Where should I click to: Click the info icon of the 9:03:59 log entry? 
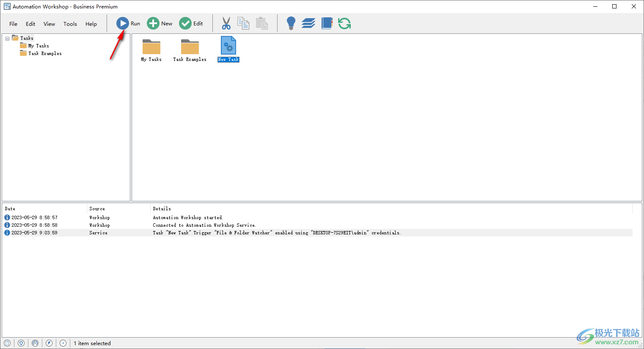(7, 233)
